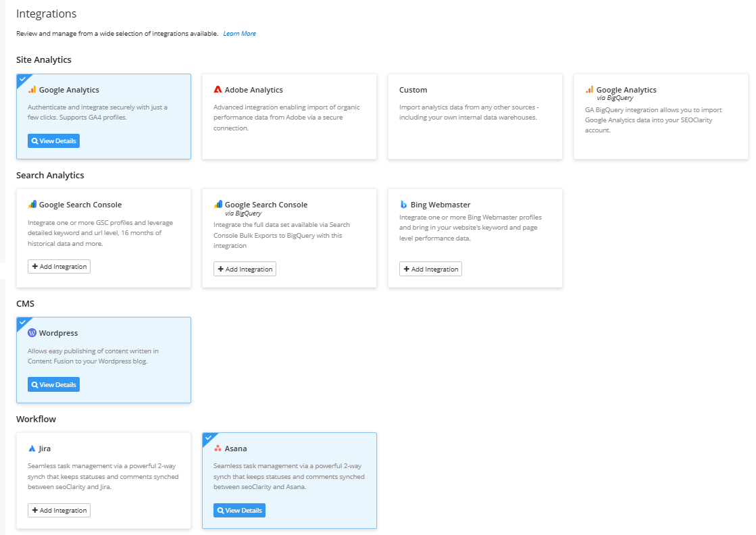
Task: Click the Adobe Analytics logo icon
Action: pyautogui.click(x=218, y=90)
